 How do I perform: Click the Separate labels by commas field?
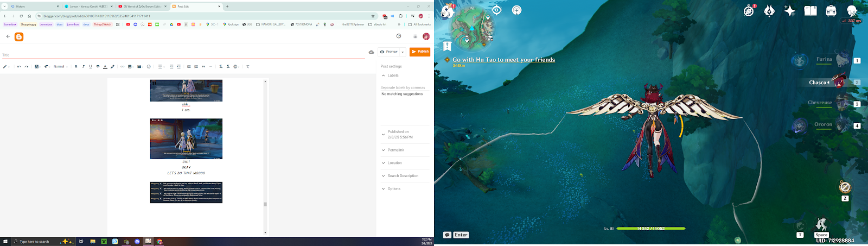405,87
